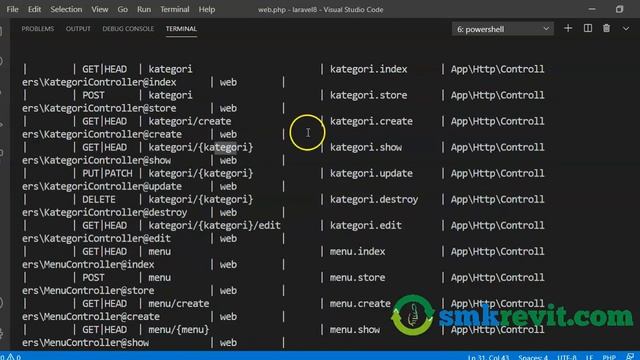Image resolution: width=640 pixels, height=360 pixels.
Task: Split the terminal pane
Action: tap(588, 29)
